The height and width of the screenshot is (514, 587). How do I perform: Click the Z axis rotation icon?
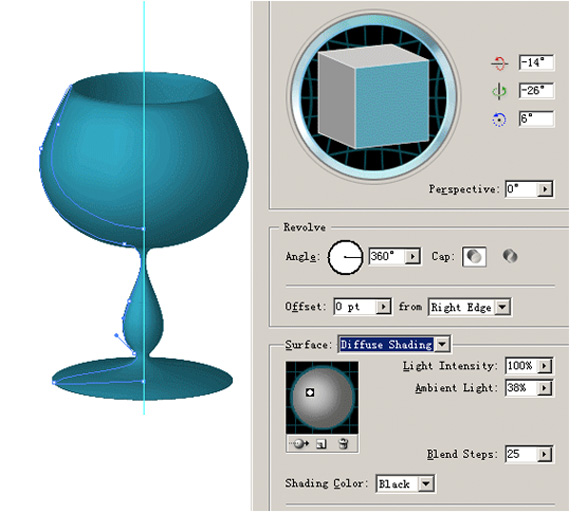[499, 119]
